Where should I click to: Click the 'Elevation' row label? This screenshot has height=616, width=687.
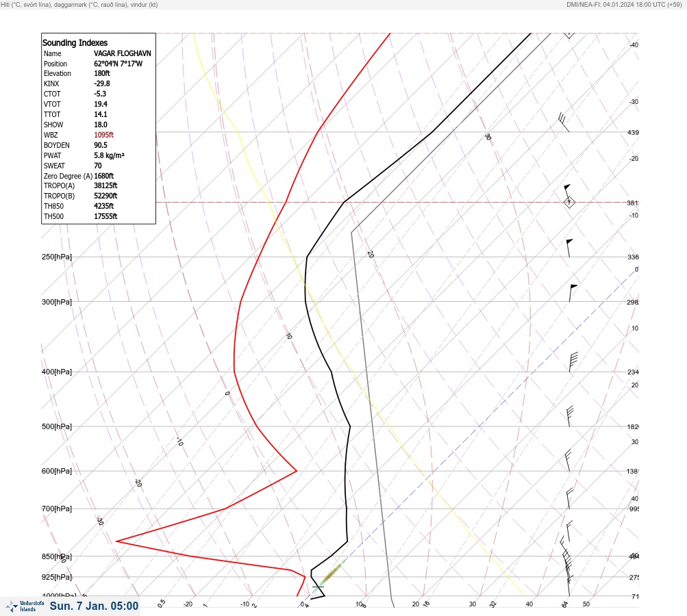[57, 73]
